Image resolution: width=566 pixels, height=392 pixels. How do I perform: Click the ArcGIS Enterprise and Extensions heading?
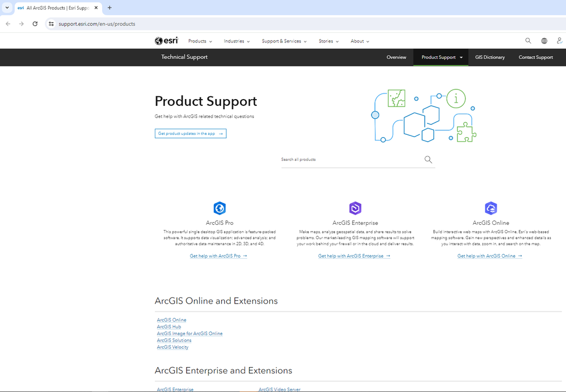tap(223, 370)
